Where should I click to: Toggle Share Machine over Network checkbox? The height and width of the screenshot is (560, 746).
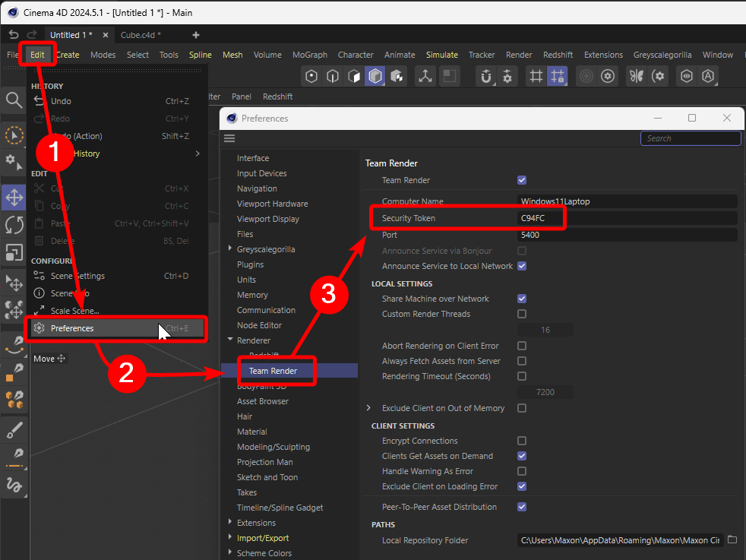522,299
